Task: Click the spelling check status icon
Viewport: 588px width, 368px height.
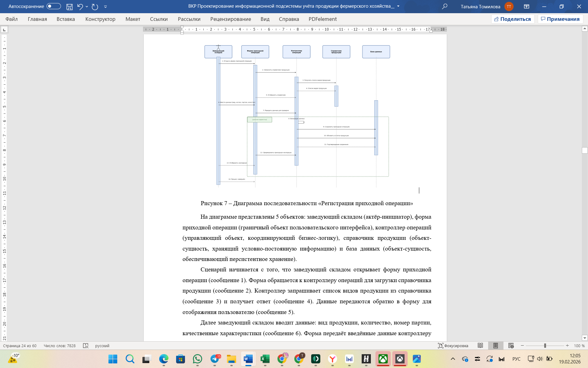Action: tap(86, 346)
